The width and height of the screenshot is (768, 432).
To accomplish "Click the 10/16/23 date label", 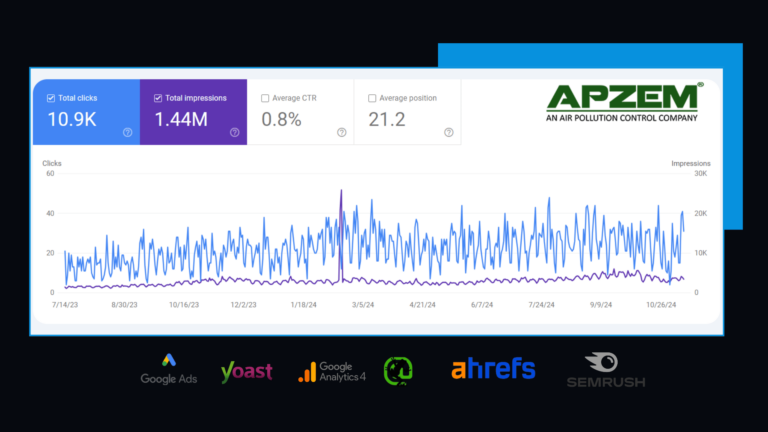I will (184, 305).
